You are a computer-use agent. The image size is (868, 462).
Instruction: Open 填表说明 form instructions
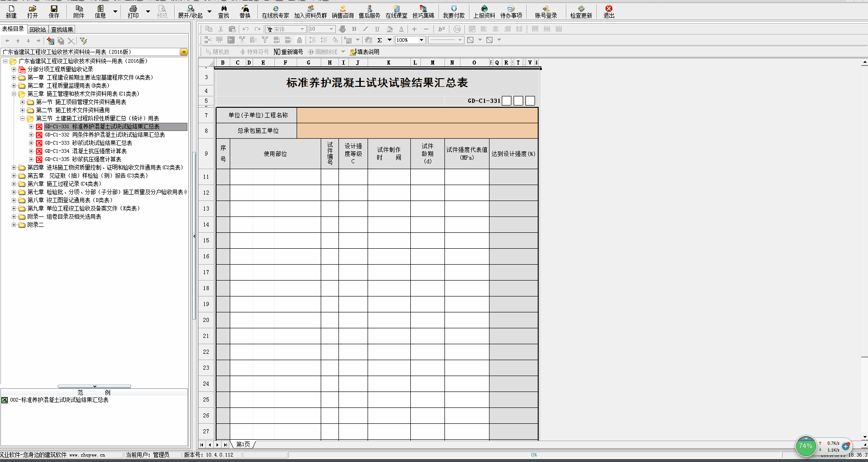pyautogui.click(x=364, y=52)
